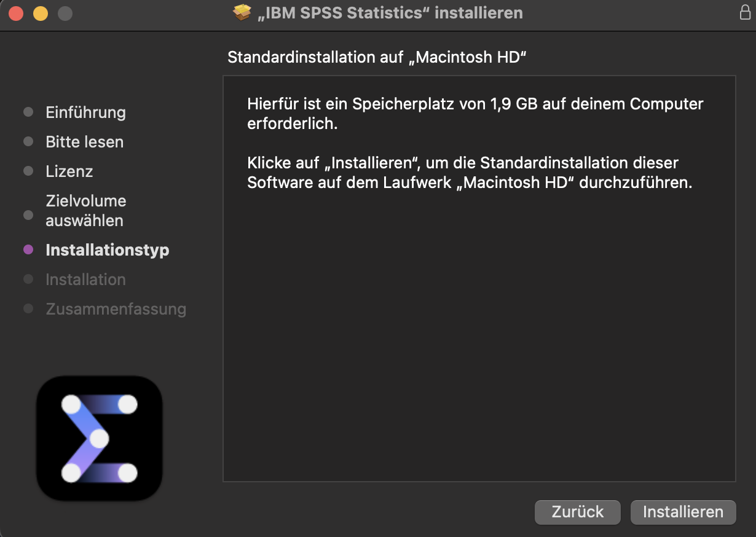
Task: Go back with the Zurück button
Action: (578, 512)
